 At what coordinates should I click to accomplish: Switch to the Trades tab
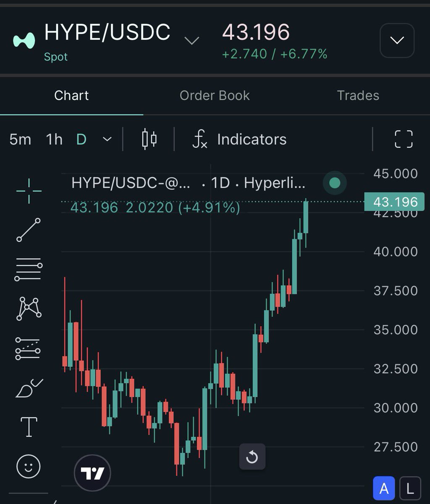click(x=358, y=95)
